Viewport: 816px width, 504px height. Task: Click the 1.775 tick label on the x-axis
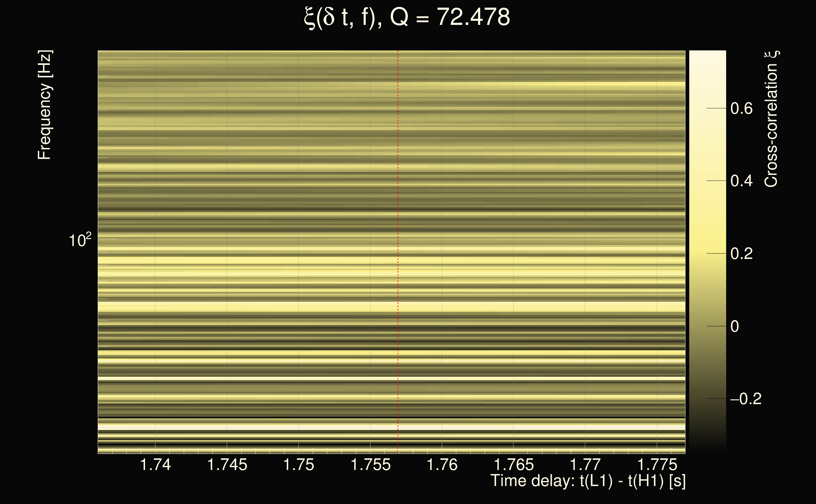pyautogui.click(x=657, y=465)
